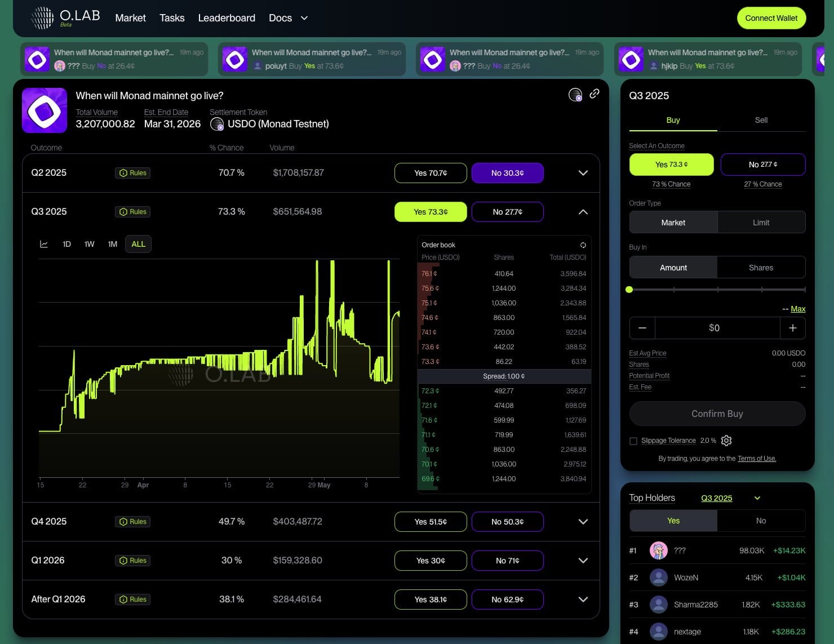Click Sharma2285 holder avatar
This screenshot has height=644, width=834.
tap(659, 605)
